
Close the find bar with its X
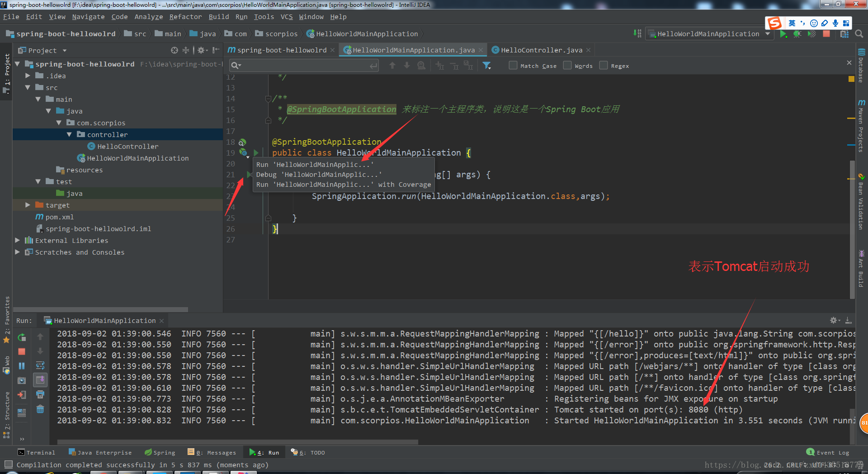[x=849, y=62]
